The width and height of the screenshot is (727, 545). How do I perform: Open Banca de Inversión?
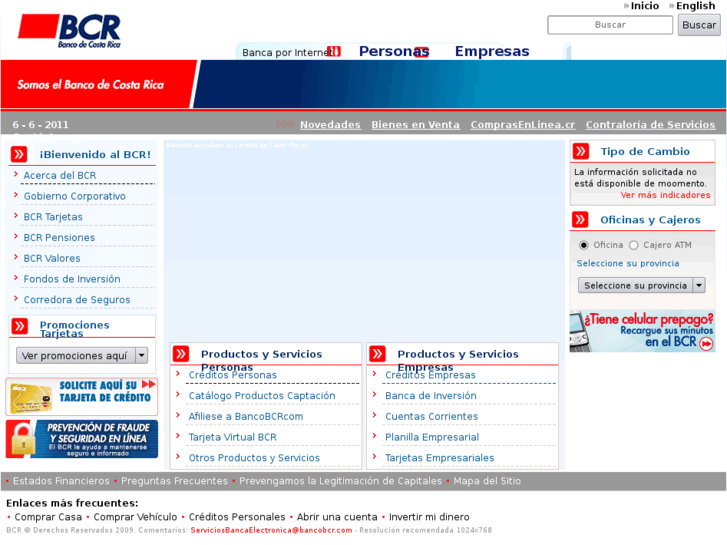431,396
